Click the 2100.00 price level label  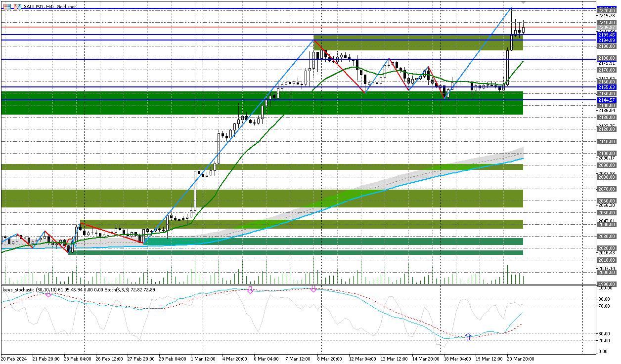(x=606, y=154)
